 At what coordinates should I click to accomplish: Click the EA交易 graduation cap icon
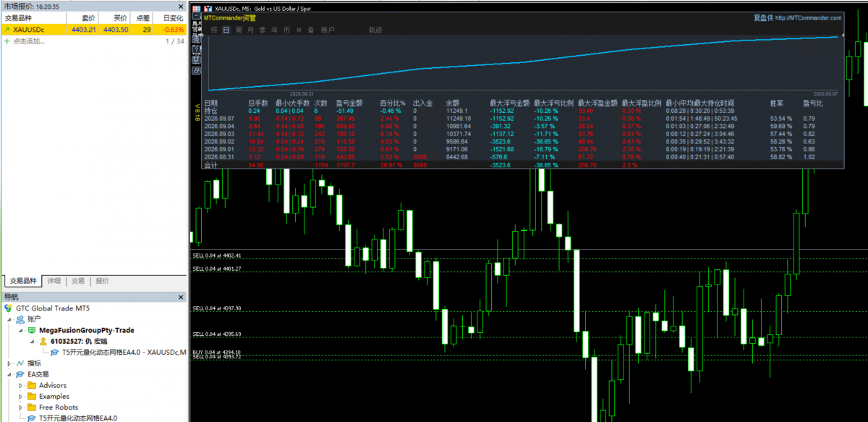(x=20, y=374)
